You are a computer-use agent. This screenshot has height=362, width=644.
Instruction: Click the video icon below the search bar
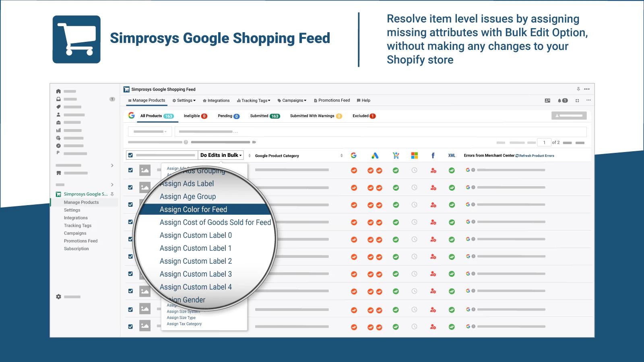click(254, 142)
